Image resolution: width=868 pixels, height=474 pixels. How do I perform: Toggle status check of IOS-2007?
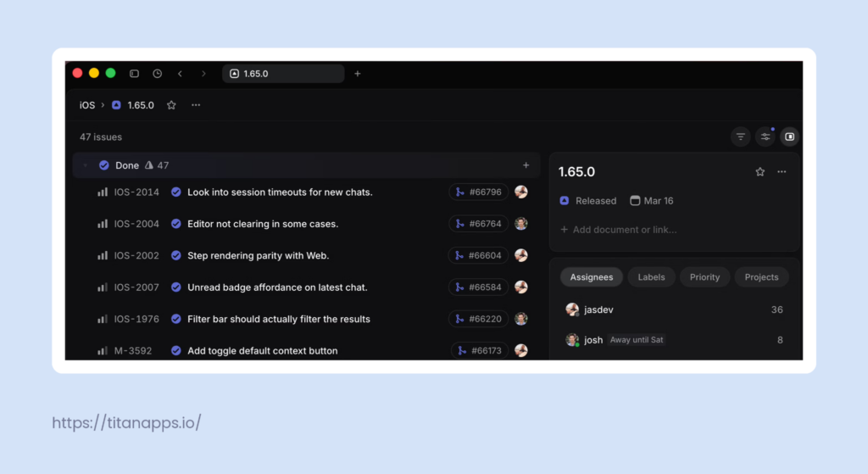tap(176, 287)
